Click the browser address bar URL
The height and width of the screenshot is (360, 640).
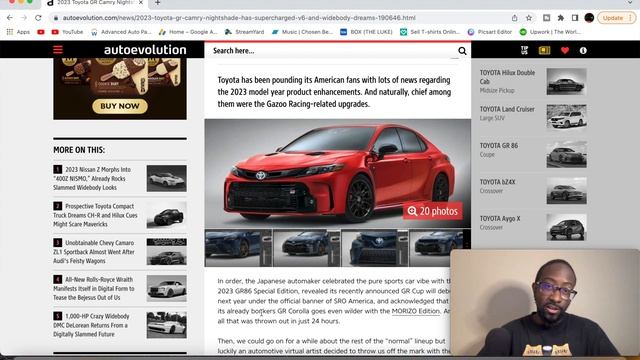tap(239, 18)
